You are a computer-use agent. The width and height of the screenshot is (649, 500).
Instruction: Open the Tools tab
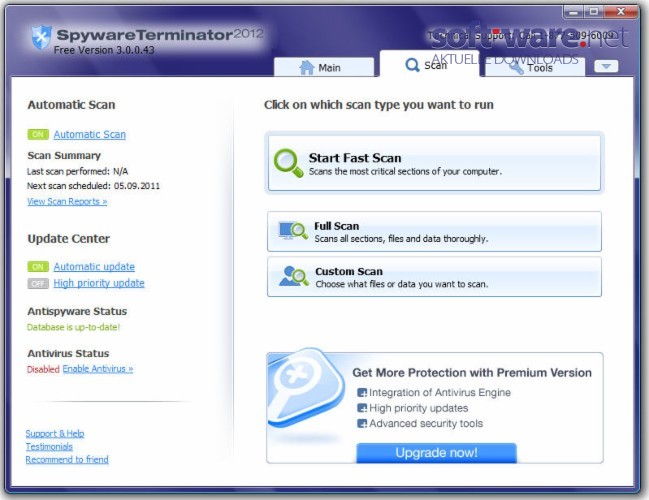[x=535, y=67]
